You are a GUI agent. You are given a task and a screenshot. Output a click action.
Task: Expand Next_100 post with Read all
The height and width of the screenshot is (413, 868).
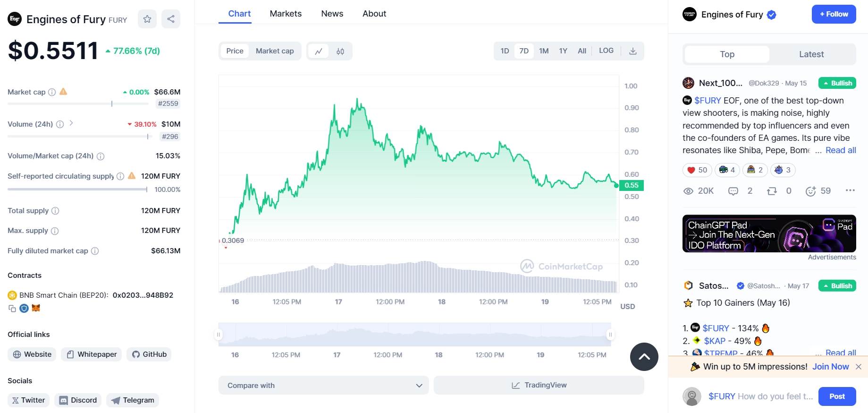pos(841,150)
